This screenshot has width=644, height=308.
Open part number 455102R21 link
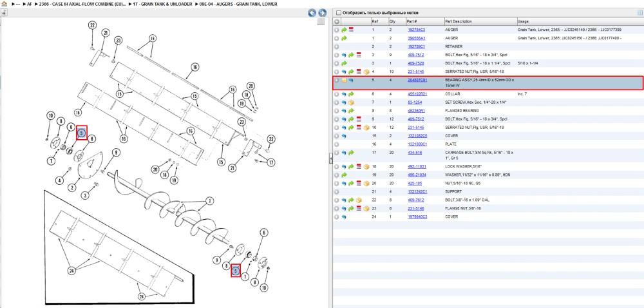tap(417, 94)
